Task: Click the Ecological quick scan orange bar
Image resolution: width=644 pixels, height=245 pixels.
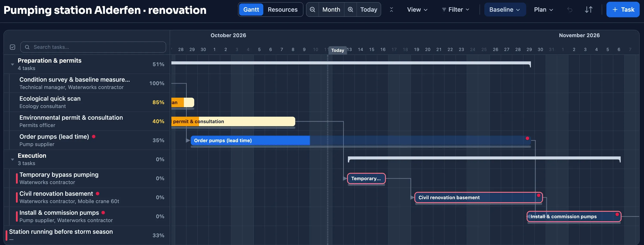Action: tap(183, 102)
